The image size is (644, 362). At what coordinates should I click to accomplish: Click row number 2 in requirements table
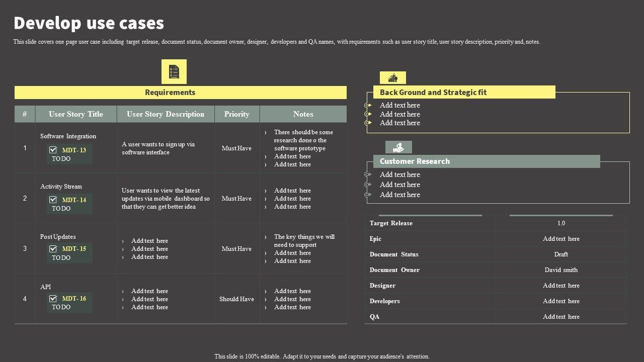[25, 198]
